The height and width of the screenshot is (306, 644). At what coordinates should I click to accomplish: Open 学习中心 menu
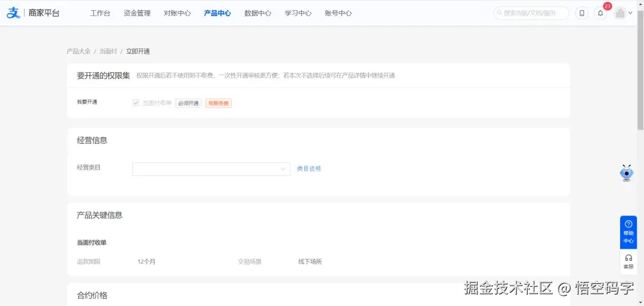click(298, 13)
